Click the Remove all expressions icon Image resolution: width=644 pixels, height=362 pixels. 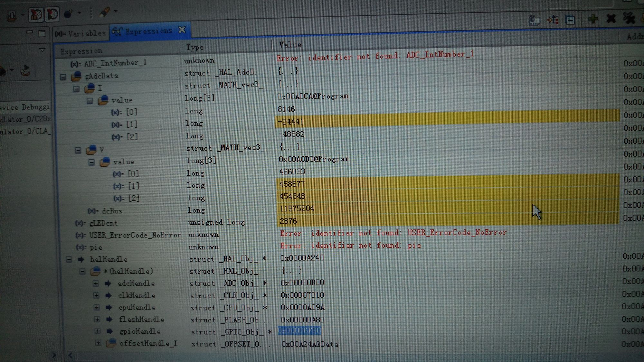pyautogui.click(x=629, y=18)
